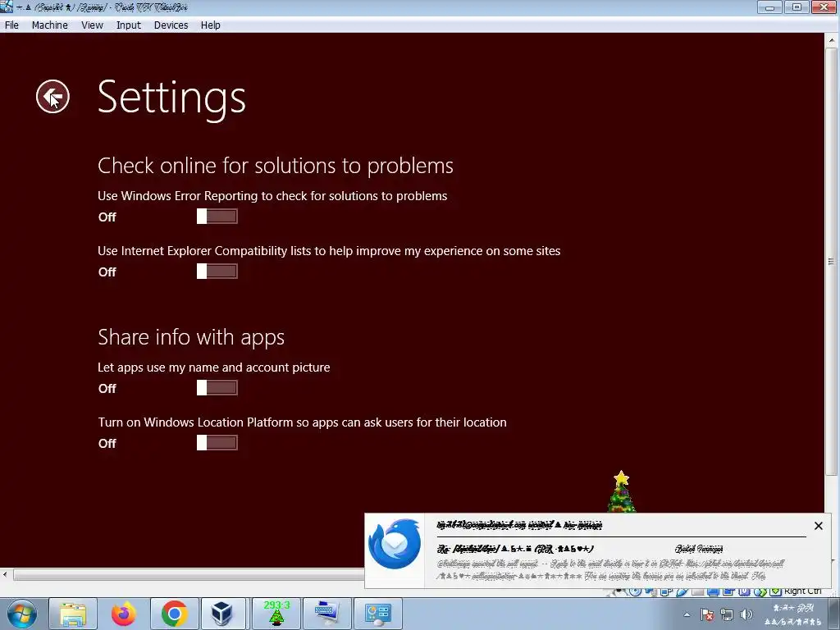Click the Right Ctrl host key indicator
Image resolution: width=840 pixels, height=630 pixels.
[x=802, y=591]
